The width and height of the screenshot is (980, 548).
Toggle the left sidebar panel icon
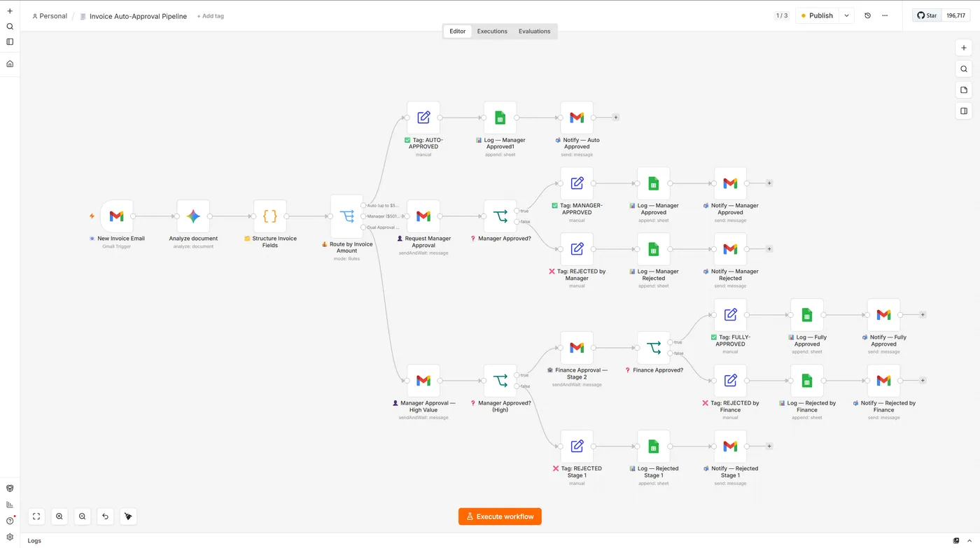point(10,42)
